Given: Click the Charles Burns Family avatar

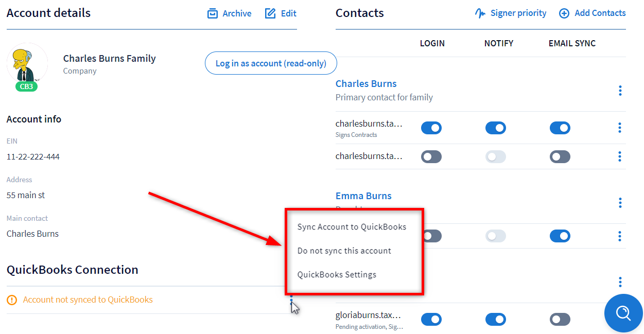Looking at the screenshot, I should click(x=27, y=64).
